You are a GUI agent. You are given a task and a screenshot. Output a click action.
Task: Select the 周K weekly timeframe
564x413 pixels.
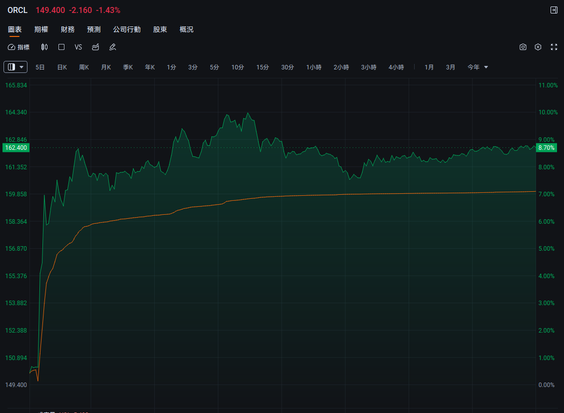click(84, 67)
